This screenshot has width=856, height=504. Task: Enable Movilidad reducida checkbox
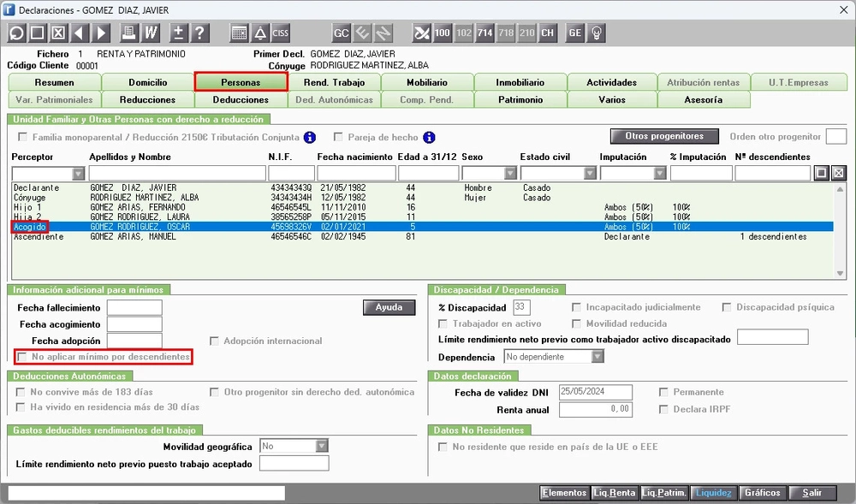pos(576,323)
